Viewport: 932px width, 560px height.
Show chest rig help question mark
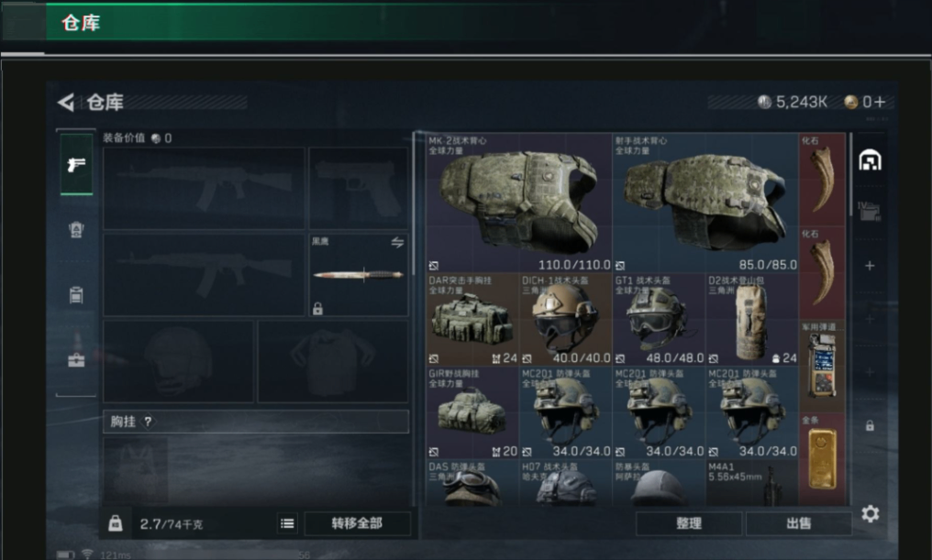[x=148, y=422]
